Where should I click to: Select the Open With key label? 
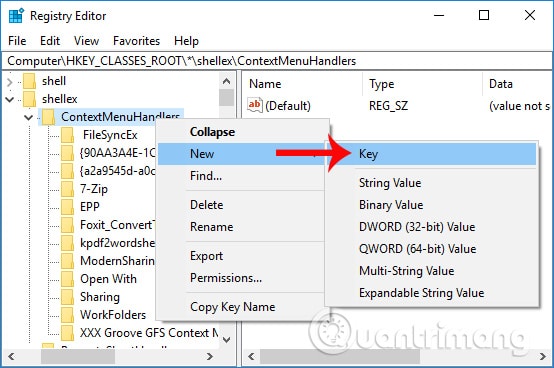click(x=108, y=279)
